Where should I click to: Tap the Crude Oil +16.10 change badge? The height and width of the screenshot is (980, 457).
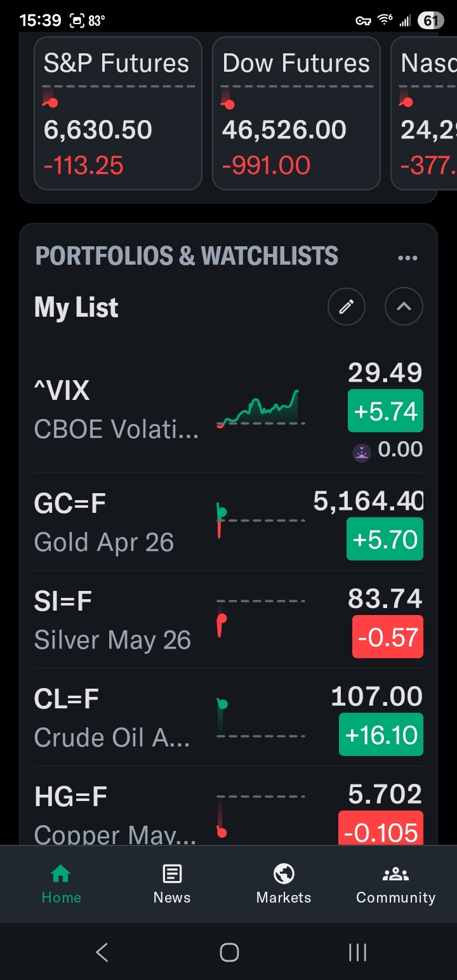[381, 735]
